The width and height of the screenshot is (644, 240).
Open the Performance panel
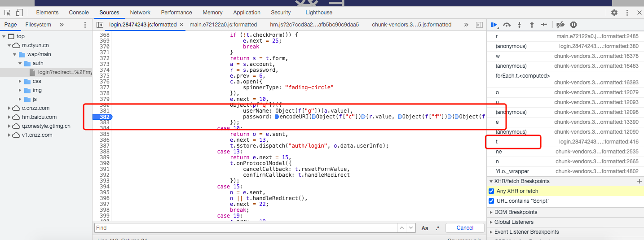coord(176,13)
